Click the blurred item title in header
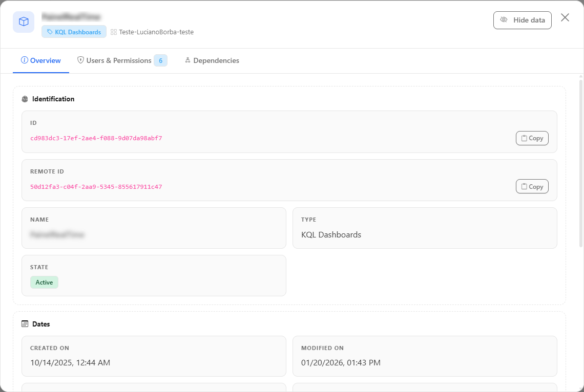This screenshot has height=392, width=584. click(x=71, y=17)
